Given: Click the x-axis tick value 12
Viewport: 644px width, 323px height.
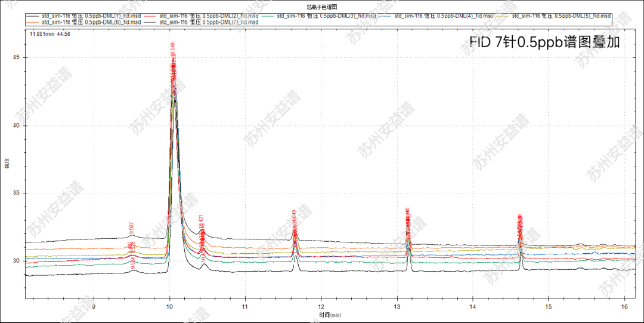Looking at the screenshot, I should coord(321,307).
